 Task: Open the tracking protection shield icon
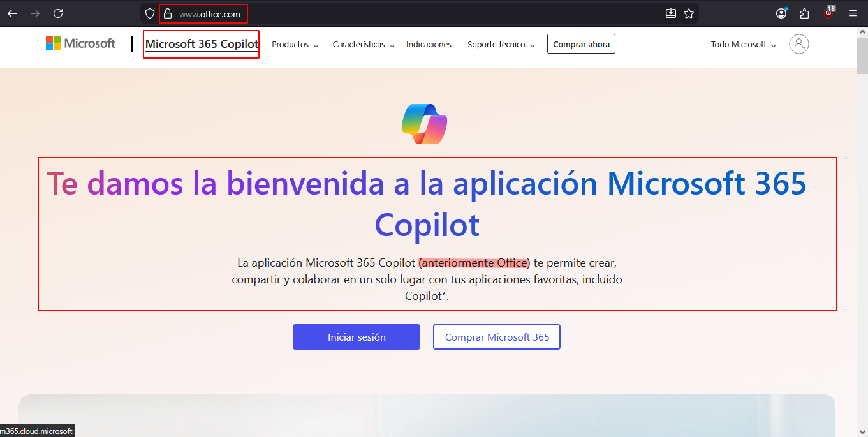click(150, 13)
